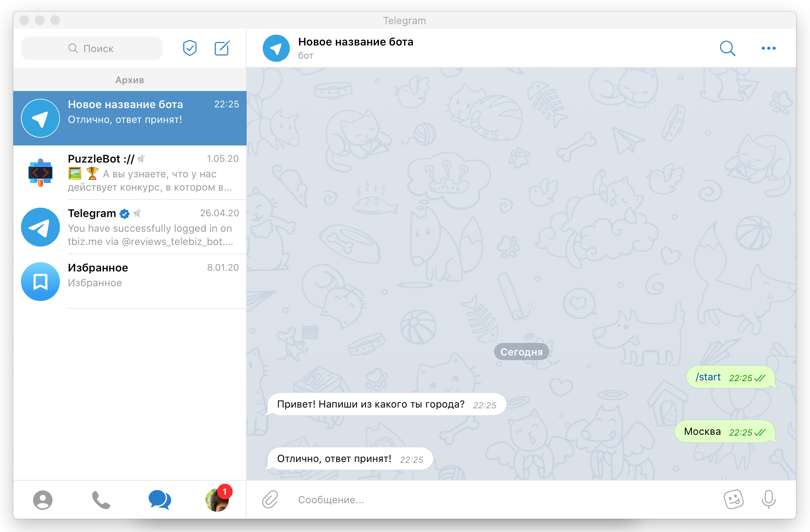Click the red notification badge showing 1
The width and height of the screenshot is (810, 532).
[x=224, y=492]
